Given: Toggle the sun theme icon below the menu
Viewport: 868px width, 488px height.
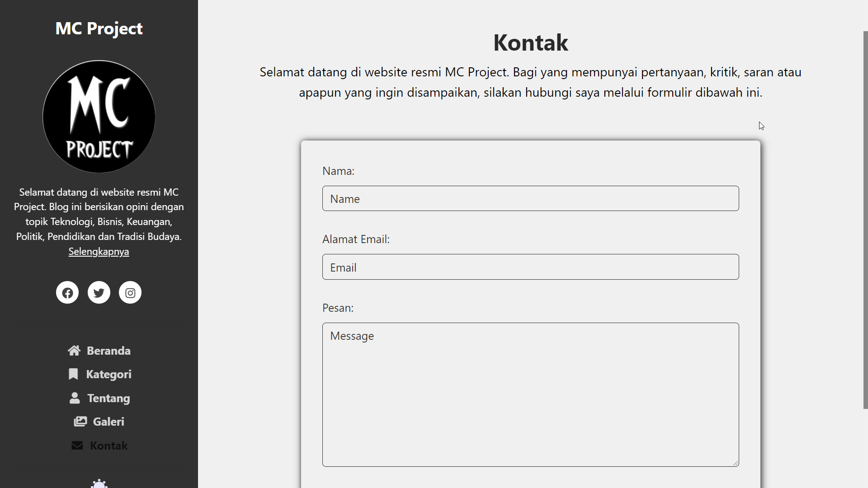Looking at the screenshot, I should (99, 484).
